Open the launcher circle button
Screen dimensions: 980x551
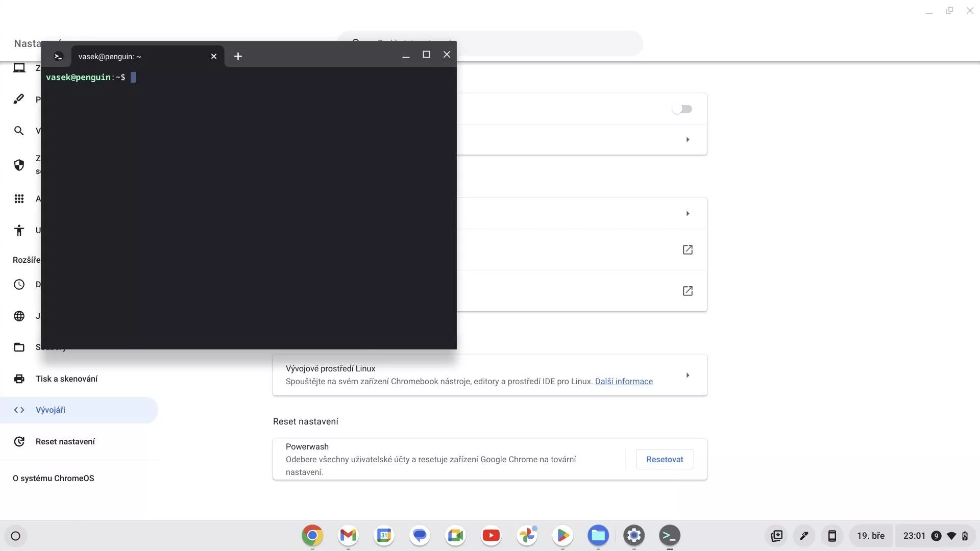tap(16, 536)
